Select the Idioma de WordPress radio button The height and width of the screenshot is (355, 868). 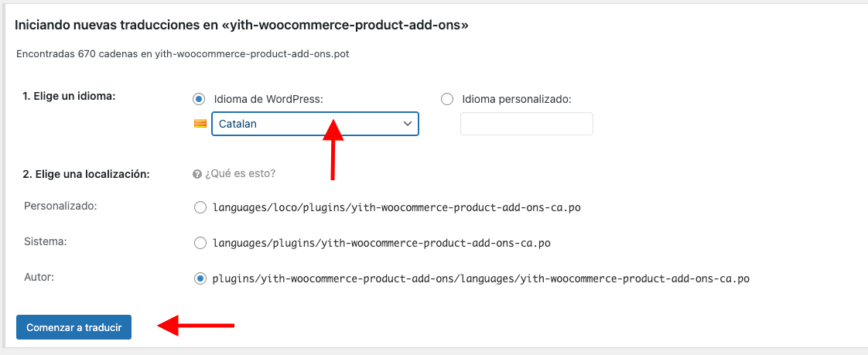(199, 99)
